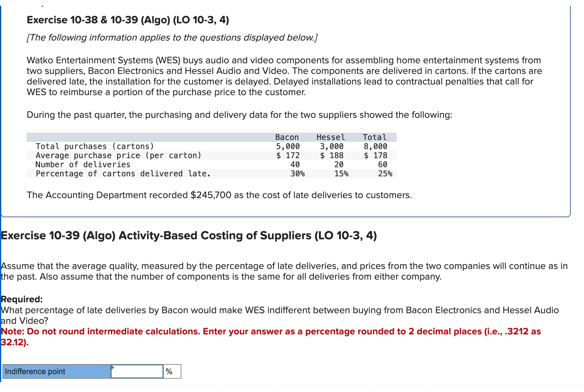This screenshot has height=392, width=584.
Task: Select the Hessel column header
Action: [331, 137]
